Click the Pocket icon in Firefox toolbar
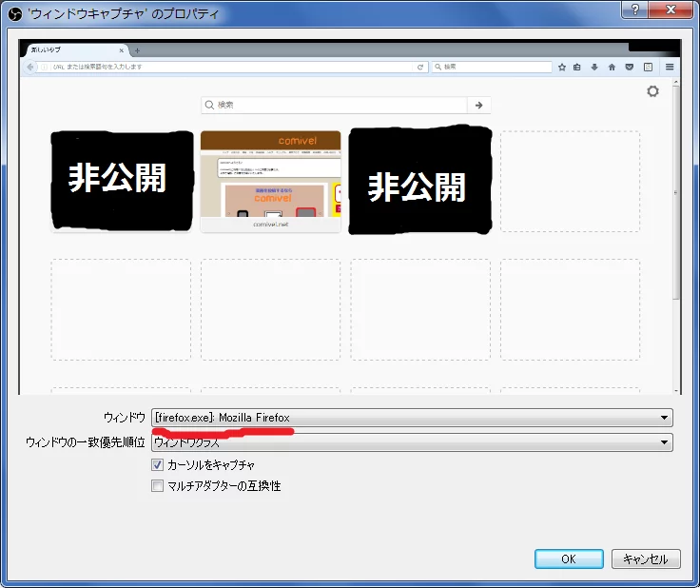The width and height of the screenshot is (700, 588). (630, 67)
